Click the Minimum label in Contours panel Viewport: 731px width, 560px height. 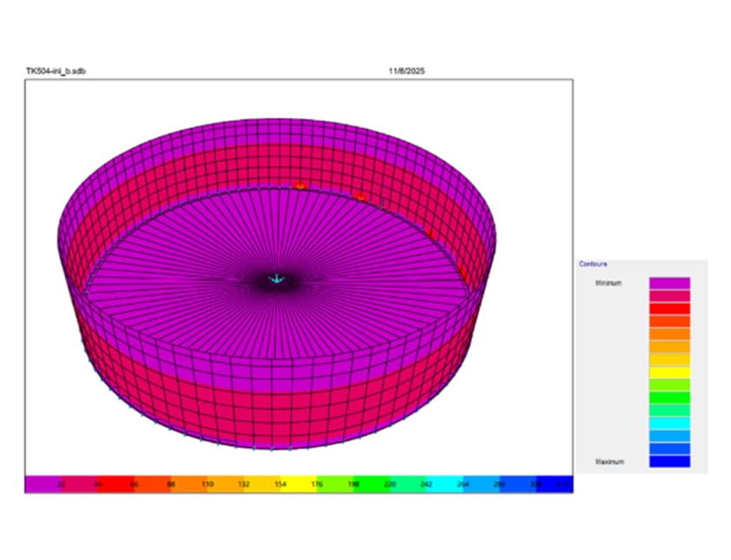tap(608, 283)
